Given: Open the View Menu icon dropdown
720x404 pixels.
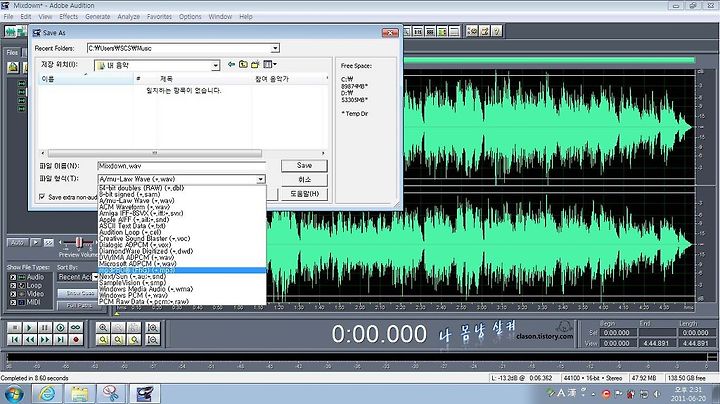Looking at the screenshot, I should tap(270, 64).
